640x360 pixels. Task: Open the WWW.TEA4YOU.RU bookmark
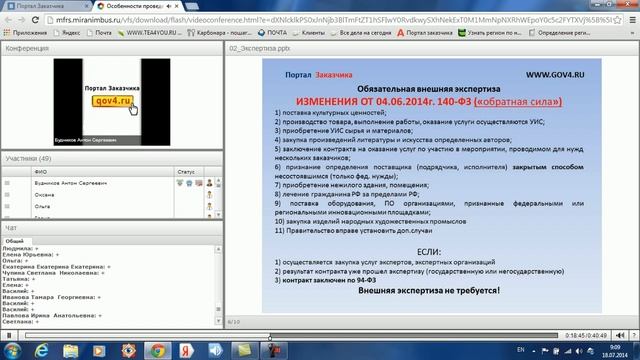(x=149, y=33)
